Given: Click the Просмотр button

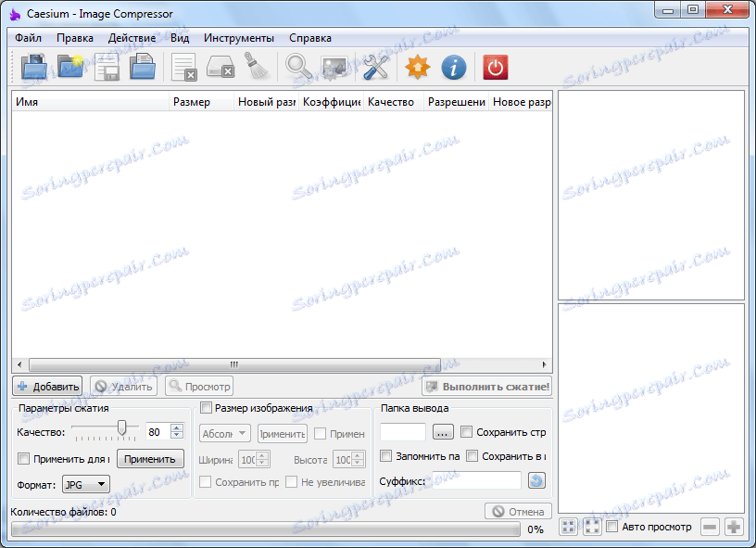Looking at the screenshot, I should pyautogui.click(x=199, y=387).
